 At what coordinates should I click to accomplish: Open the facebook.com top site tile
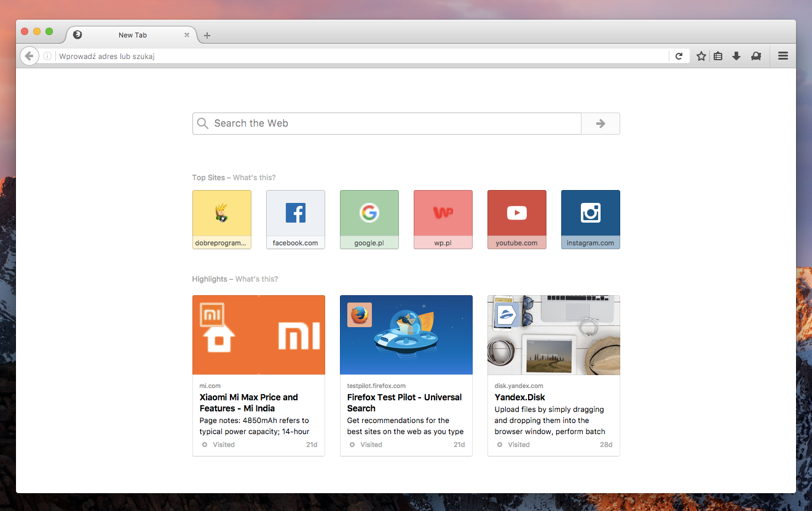click(x=296, y=220)
